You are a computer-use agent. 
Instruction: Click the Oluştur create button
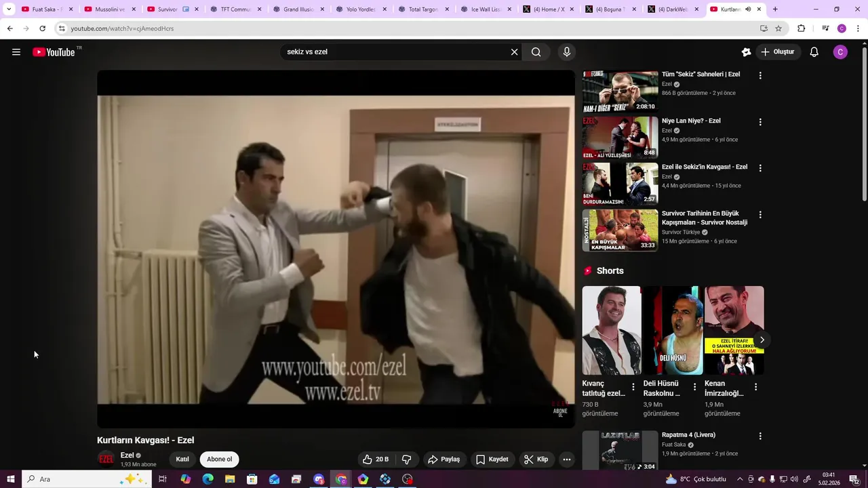point(777,52)
